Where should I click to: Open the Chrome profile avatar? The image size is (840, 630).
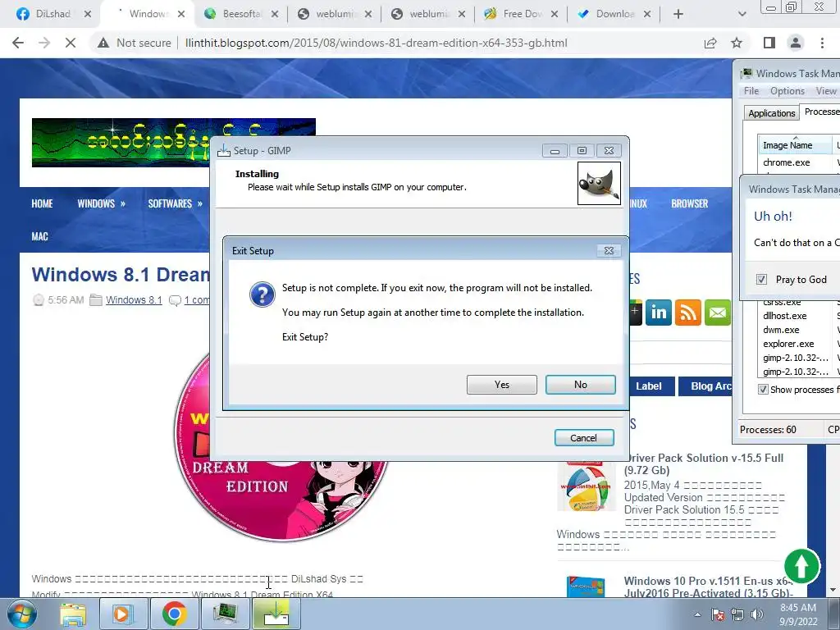796,43
